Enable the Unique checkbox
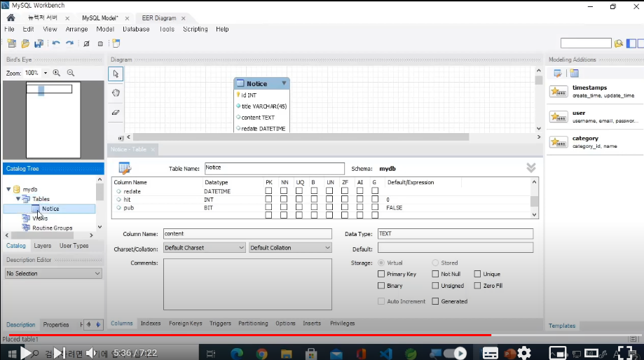644x360 pixels. 477,274
